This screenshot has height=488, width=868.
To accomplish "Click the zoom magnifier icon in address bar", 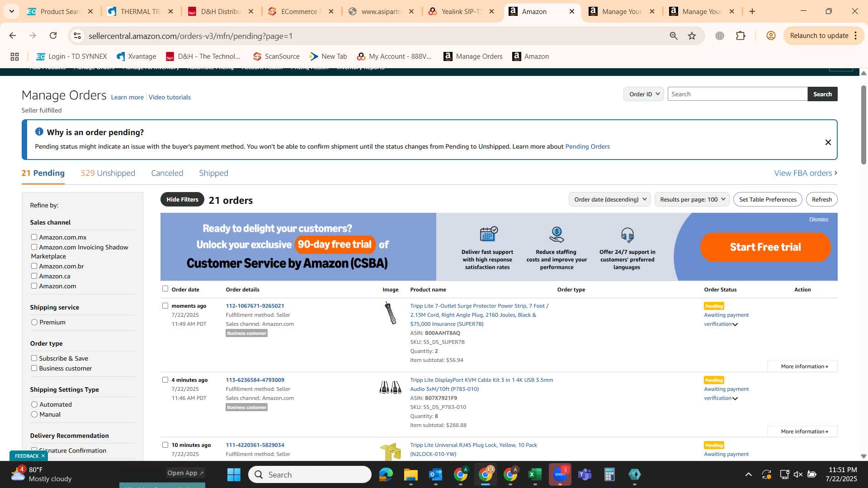I will [674, 36].
